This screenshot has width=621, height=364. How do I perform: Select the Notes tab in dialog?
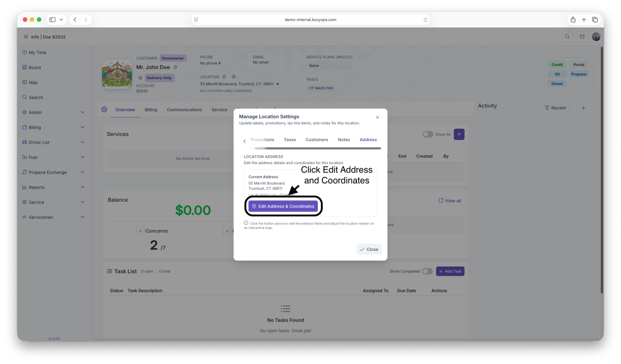pyautogui.click(x=344, y=140)
